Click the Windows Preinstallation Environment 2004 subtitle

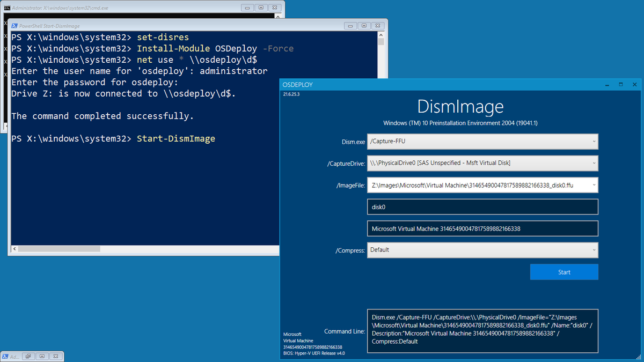click(x=460, y=123)
